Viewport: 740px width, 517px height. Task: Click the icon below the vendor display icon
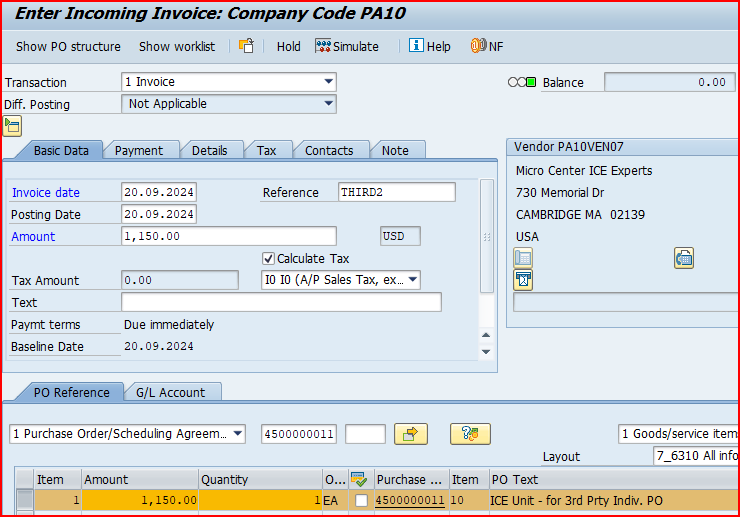pyautogui.click(x=523, y=280)
